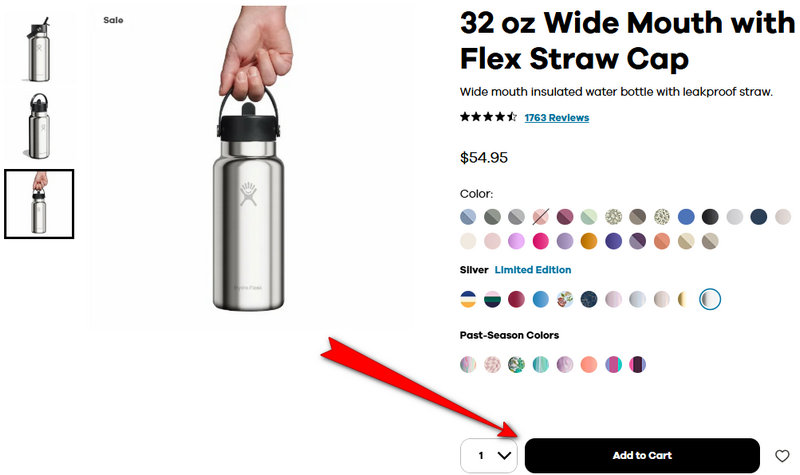
Task: Click the star rating icons
Action: point(488,117)
